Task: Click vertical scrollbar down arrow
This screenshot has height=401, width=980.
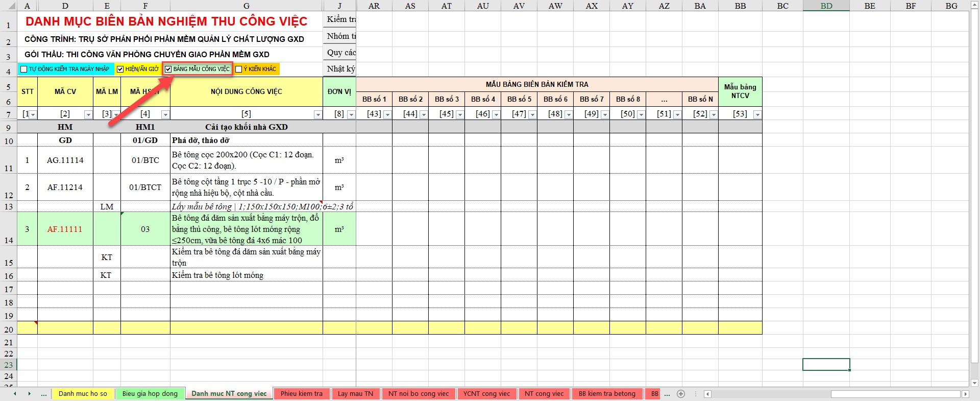Action: [x=974, y=383]
